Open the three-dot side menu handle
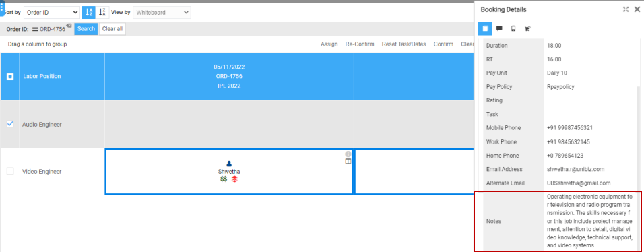 [x=1, y=8]
